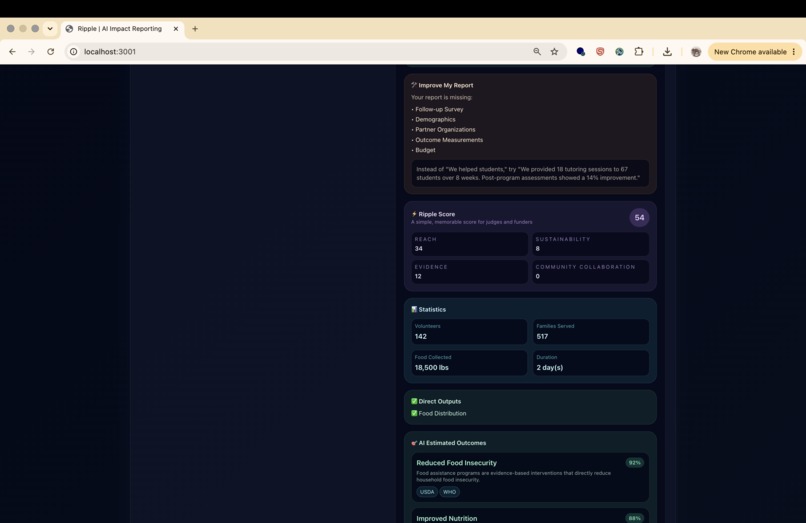Image resolution: width=806 pixels, height=523 pixels.
Task: Open the Chrome downloads tray
Action: tap(667, 51)
